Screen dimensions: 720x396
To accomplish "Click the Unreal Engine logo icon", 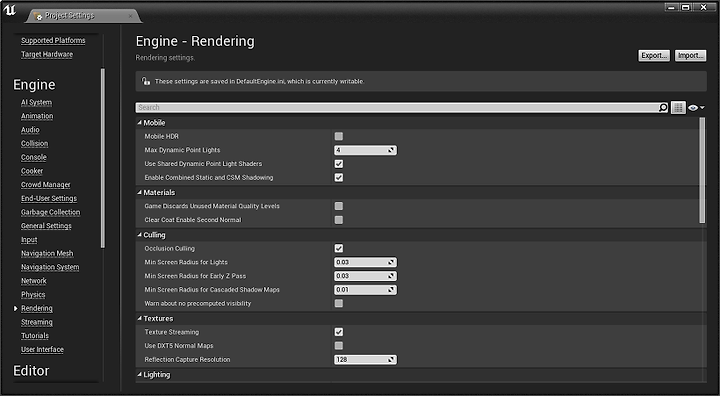I will [x=10, y=10].
